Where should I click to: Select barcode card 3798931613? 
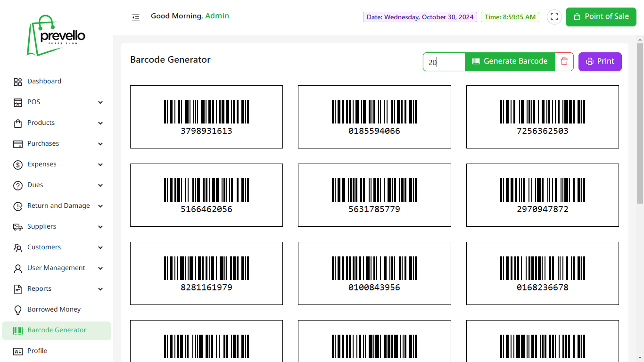coord(206,117)
